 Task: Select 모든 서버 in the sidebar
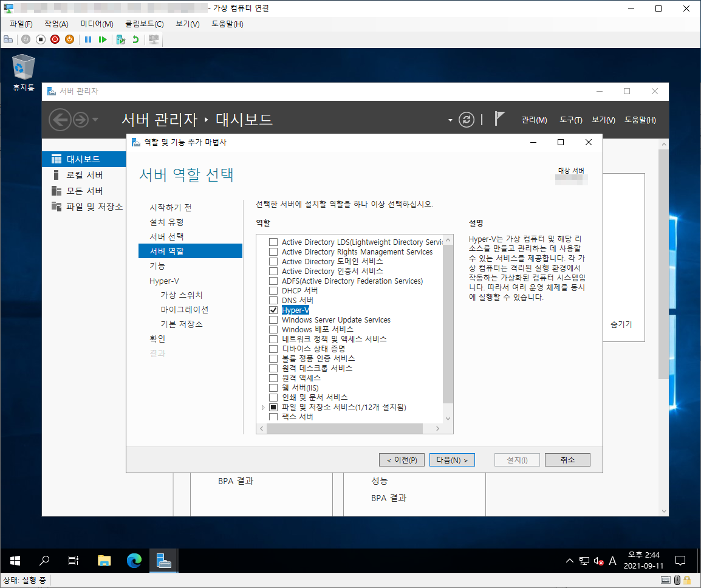pos(84,191)
